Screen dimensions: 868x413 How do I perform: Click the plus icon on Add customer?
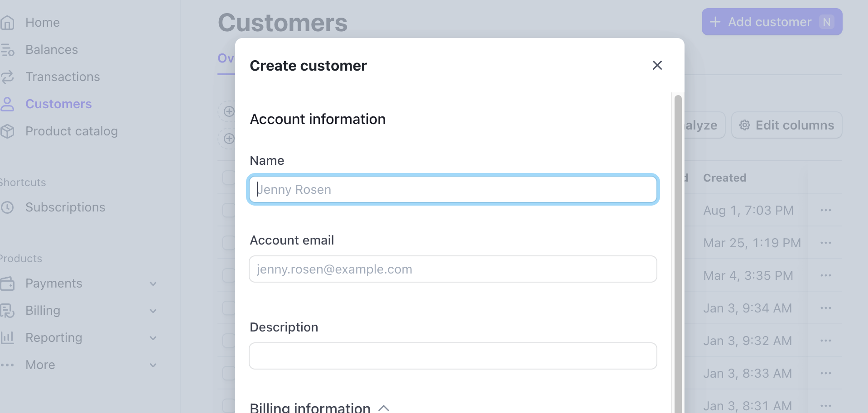coord(715,22)
